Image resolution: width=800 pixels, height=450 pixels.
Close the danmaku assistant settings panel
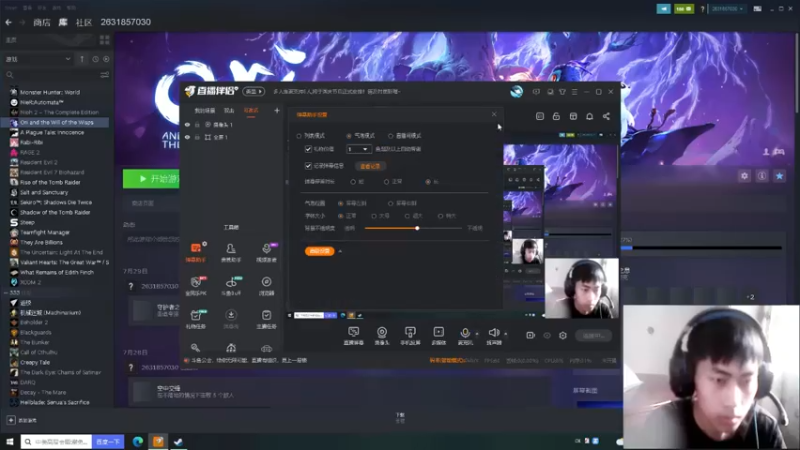pyautogui.click(x=494, y=114)
